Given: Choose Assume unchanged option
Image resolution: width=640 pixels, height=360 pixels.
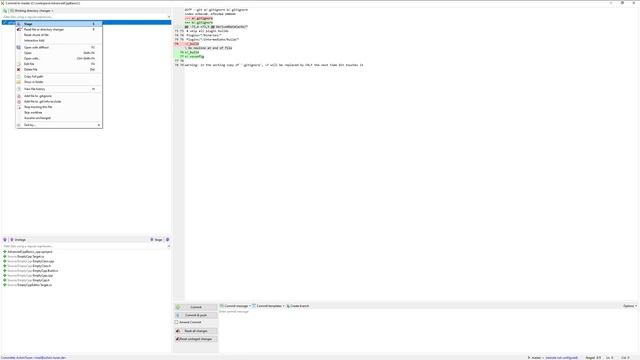Looking at the screenshot, I should 59,118.
